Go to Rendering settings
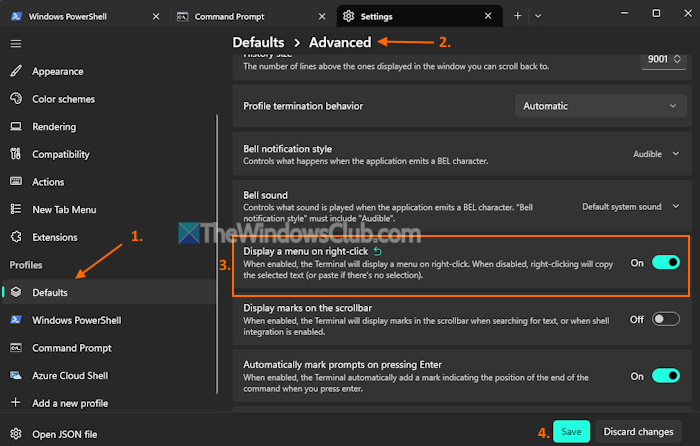This screenshot has width=700, height=446. 109,126
